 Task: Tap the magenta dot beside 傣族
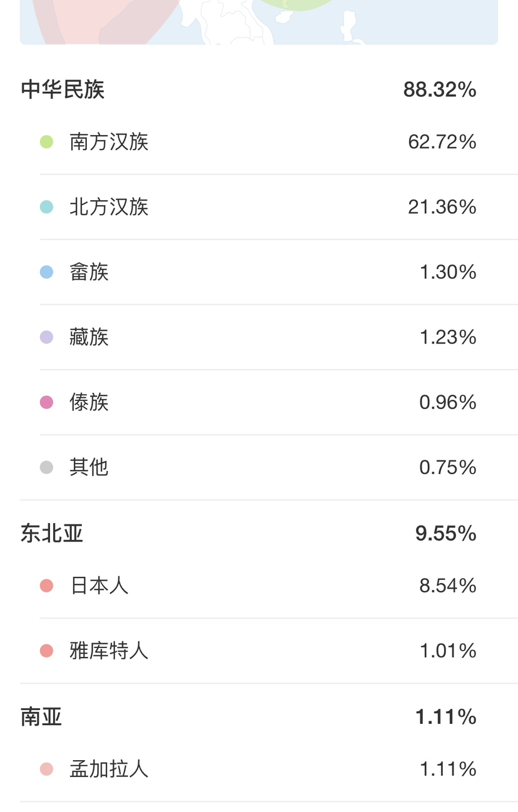(x=46, y=402)
